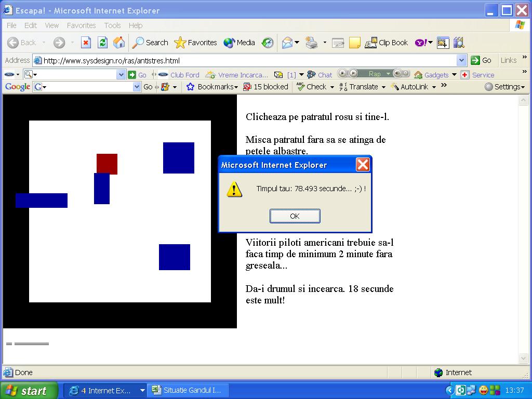This screenshot has width=532, height=399.
Task: Open the Tools menu
Action: click(112, 25)
